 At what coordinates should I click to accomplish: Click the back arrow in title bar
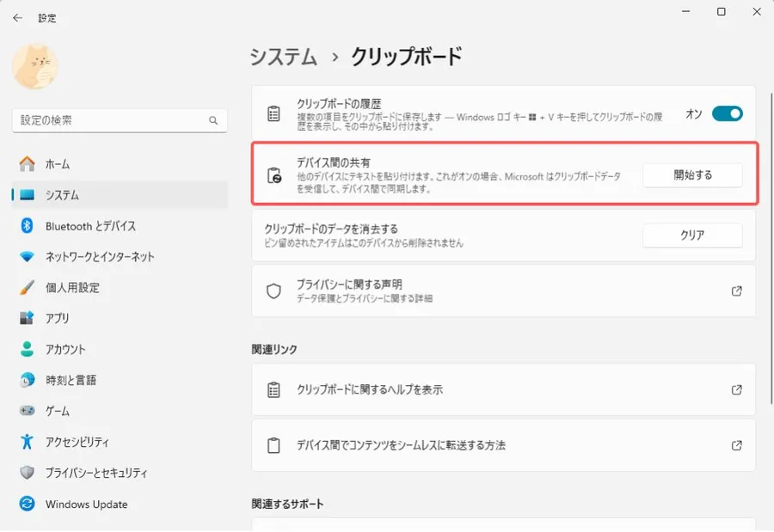pyautogui.click(x=17, y=17)
